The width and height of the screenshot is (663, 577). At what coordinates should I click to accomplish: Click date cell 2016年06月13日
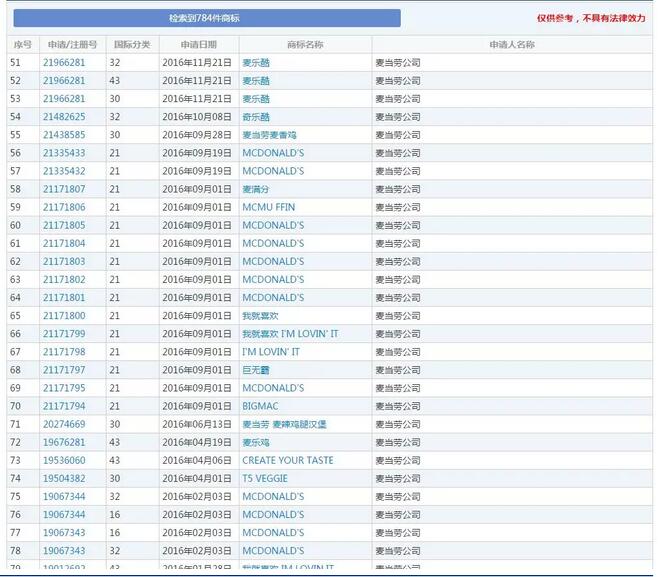(197, 424)
